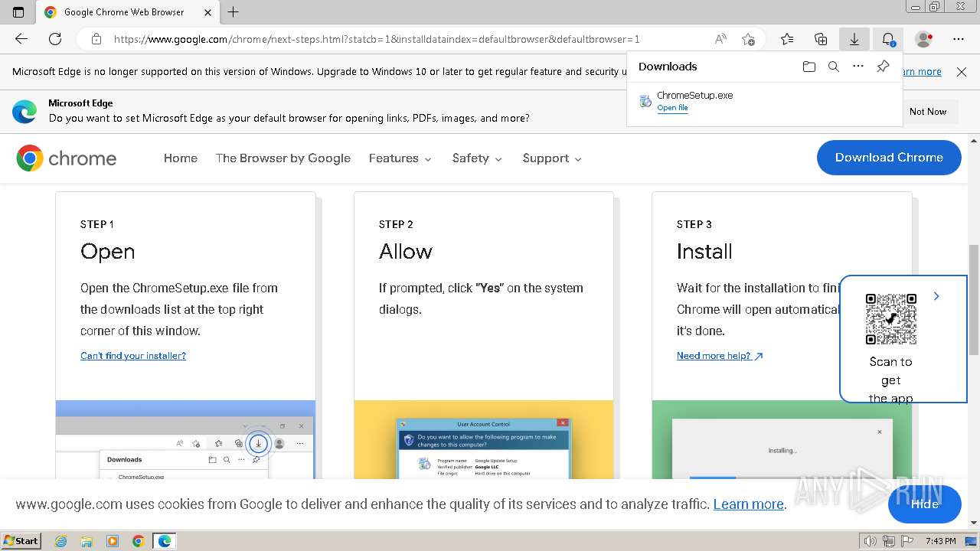Click the page vertical scrollbar thumb

pos(974,300)
